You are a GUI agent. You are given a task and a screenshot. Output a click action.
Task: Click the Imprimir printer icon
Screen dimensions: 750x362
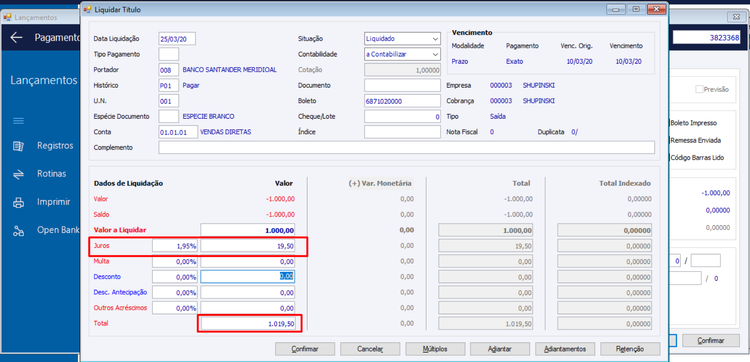click(18, 202)
